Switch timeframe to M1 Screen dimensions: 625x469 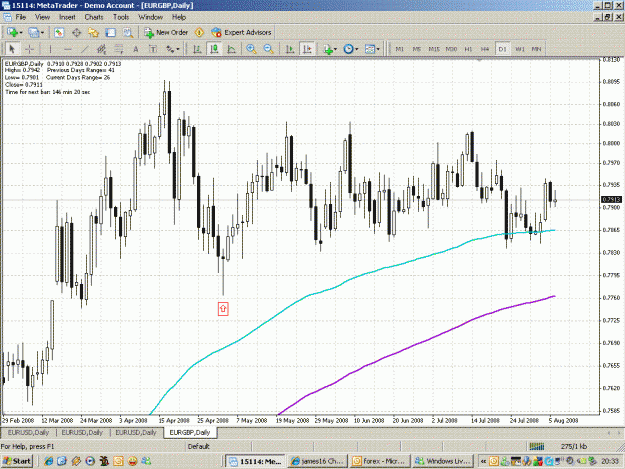(x=399, y=49)
